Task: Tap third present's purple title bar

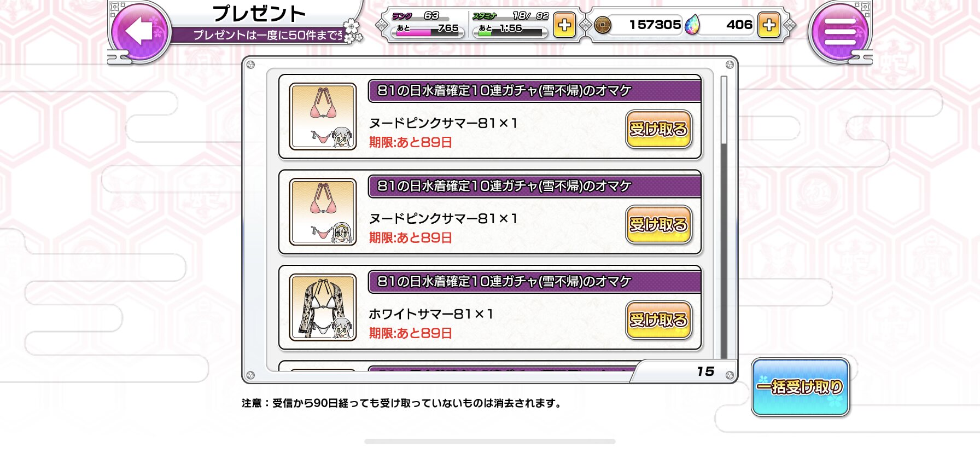Action: (534, 281)
